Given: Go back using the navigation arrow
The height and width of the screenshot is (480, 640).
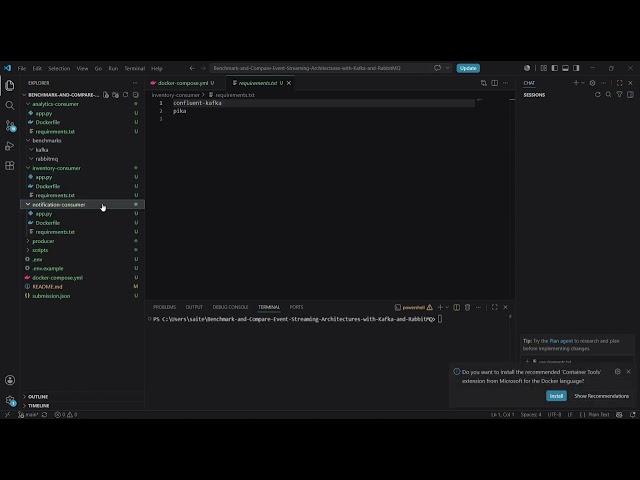Looking at the screenshot, I should click(192, 68).
